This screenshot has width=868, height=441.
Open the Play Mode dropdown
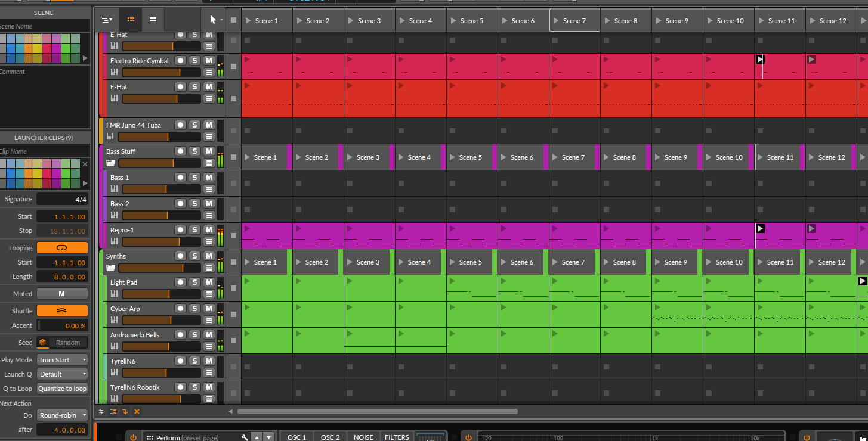[62, 360]
